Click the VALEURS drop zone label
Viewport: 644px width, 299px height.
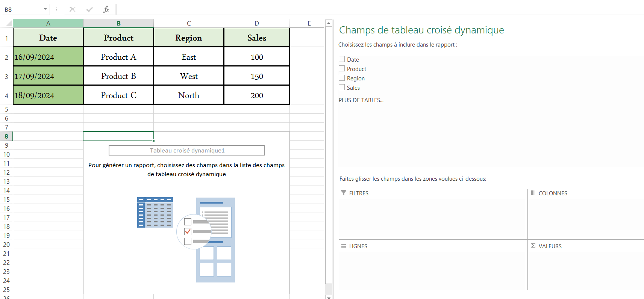(550, 246)
